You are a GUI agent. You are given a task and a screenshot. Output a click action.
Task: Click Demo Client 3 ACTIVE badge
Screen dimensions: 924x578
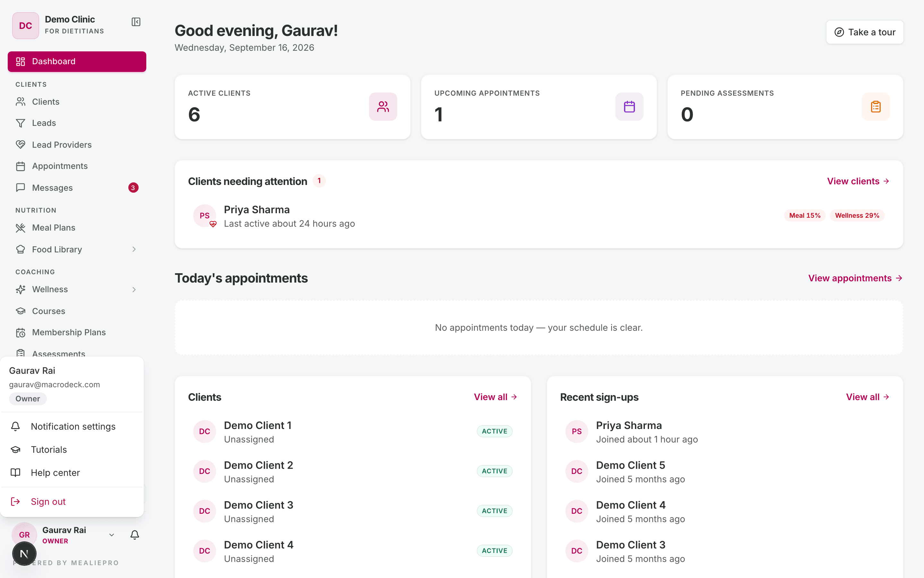pos(494,511)
